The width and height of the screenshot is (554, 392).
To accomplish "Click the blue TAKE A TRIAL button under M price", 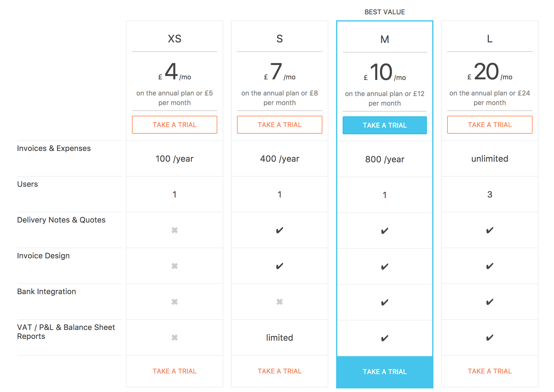I will [385, 125].
